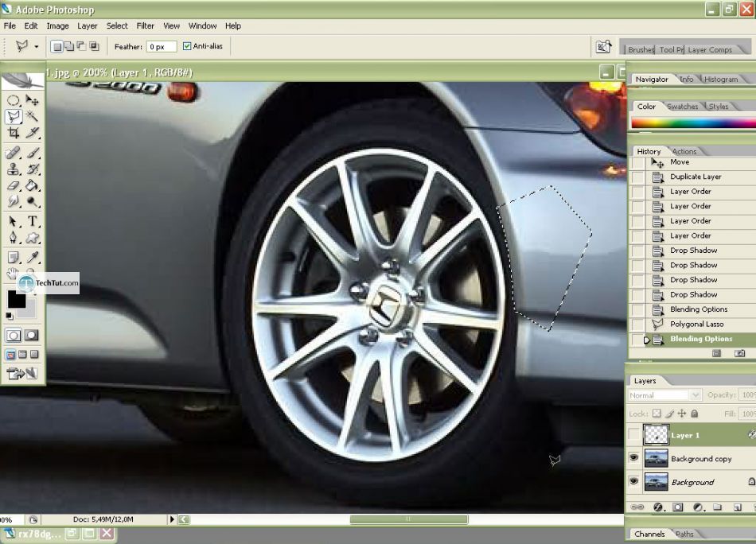The width and height of the screenshot is (756, 544).
Task: Toggle the Anti-alias checkbox
Action: click(x=187, y=46)
